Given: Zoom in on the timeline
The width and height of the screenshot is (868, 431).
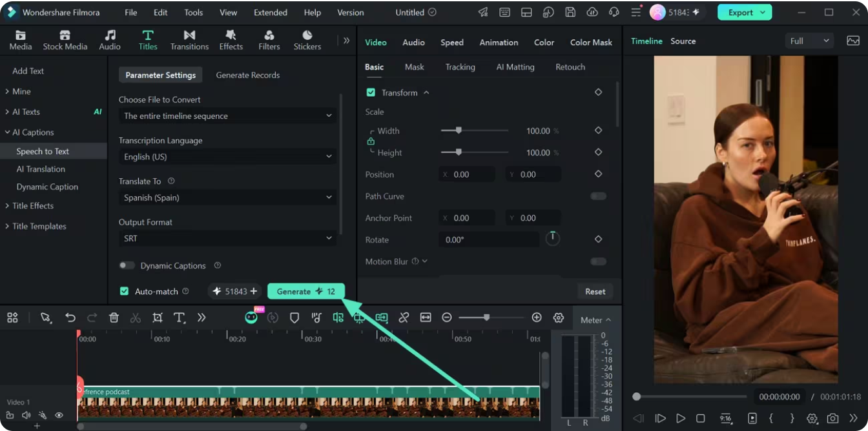Looking at the screenshot, I should pos(537,317).
